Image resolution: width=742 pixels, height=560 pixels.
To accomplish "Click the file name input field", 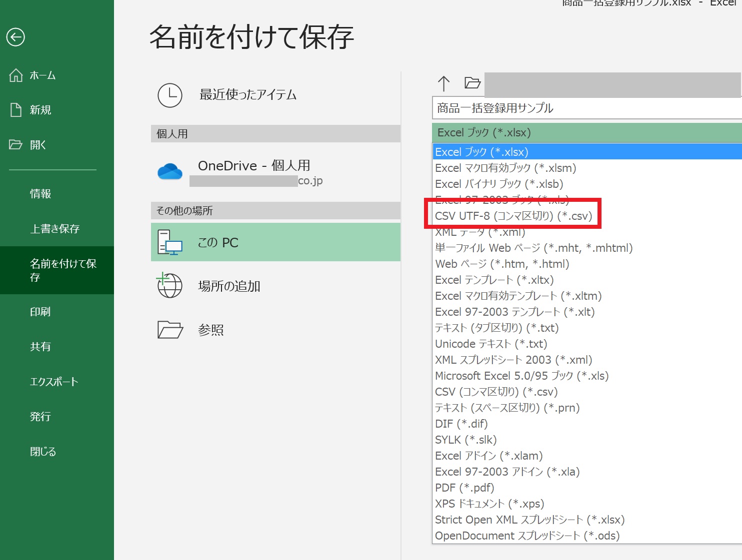I will click(x=586, y=108).
